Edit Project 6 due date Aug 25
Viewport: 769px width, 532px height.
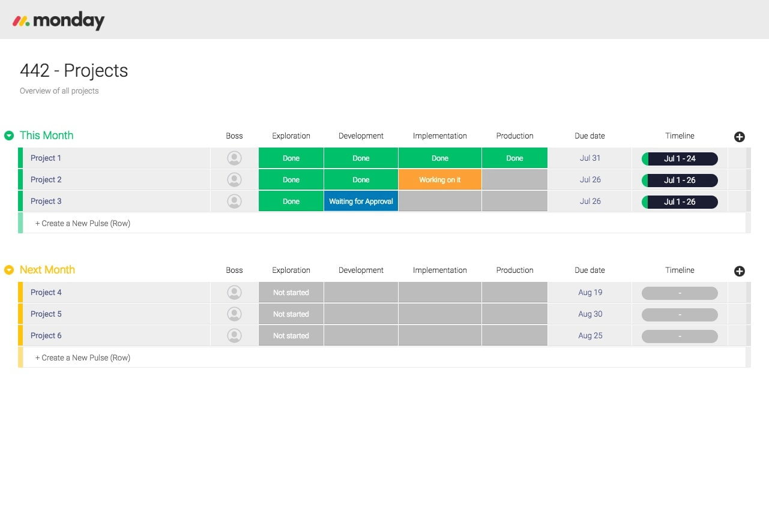[590, 336]
